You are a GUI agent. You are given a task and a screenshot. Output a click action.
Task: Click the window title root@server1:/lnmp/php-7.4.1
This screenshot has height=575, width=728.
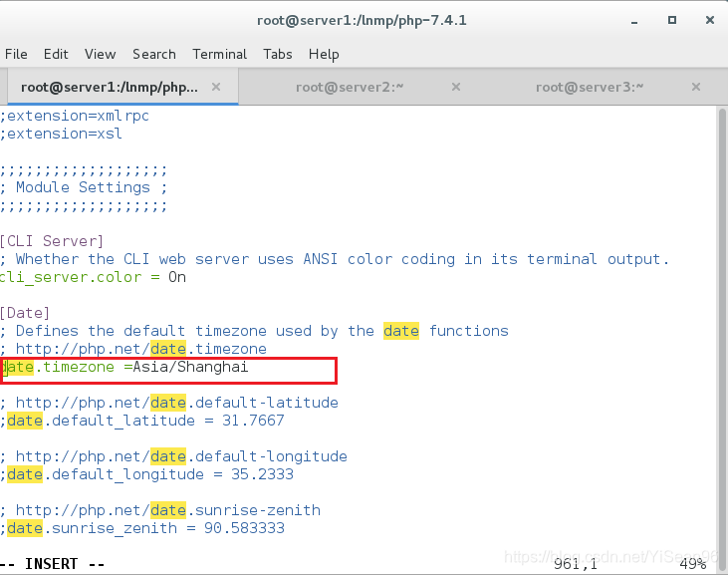(x=362, y=21)
